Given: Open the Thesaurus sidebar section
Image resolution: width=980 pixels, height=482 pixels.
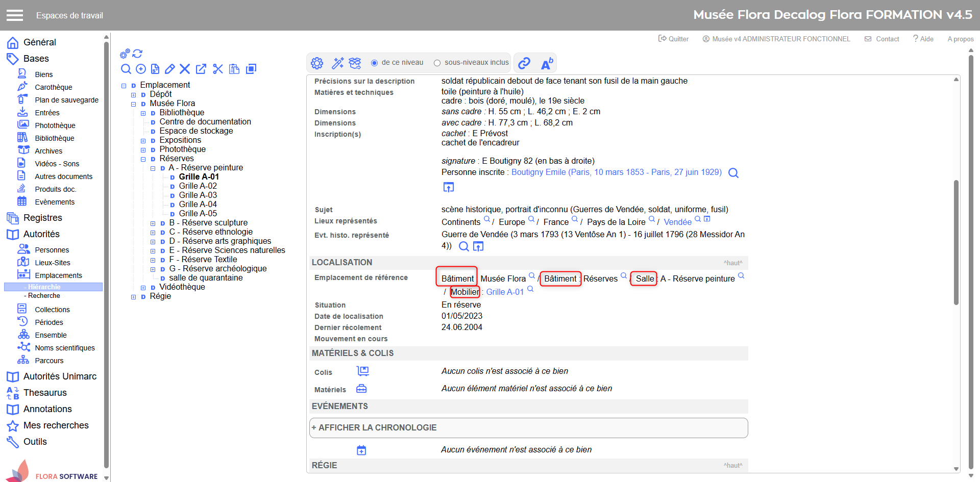Looking at the screenshot, I should click(45, 393).
